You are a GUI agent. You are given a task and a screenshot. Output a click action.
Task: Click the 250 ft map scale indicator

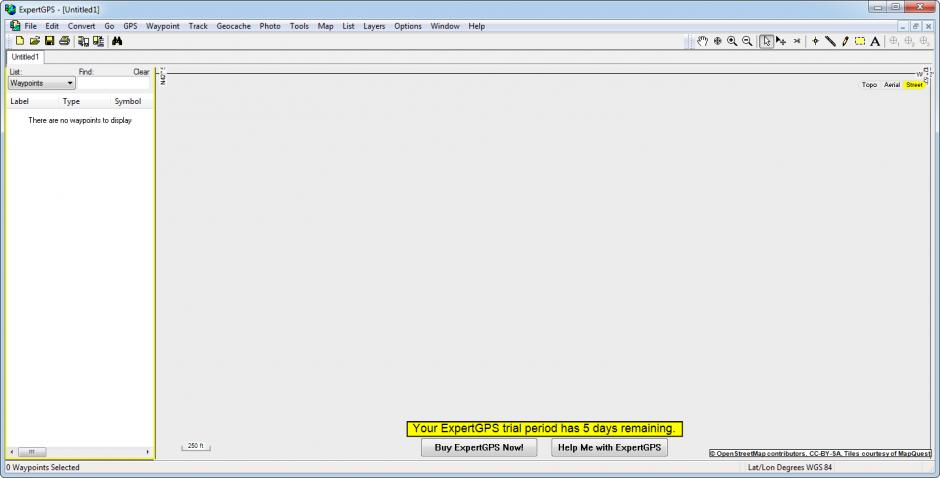[x=196, y=446]
